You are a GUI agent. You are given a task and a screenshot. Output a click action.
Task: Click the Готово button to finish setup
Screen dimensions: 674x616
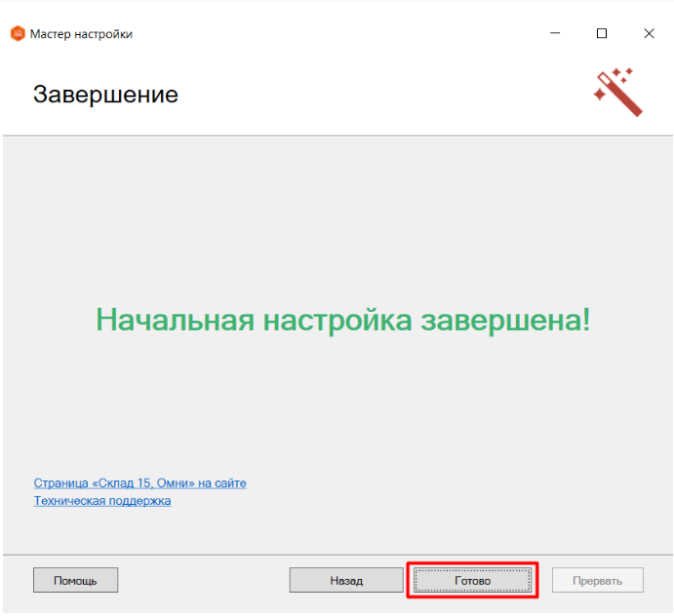(472, 580)
